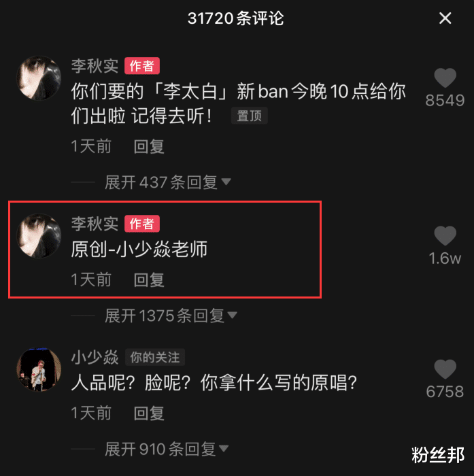The width and height of the screenshot is (474, 476).
Task: Open 李秋实 avatar on 原创 comment
Action: pos(39,236)
